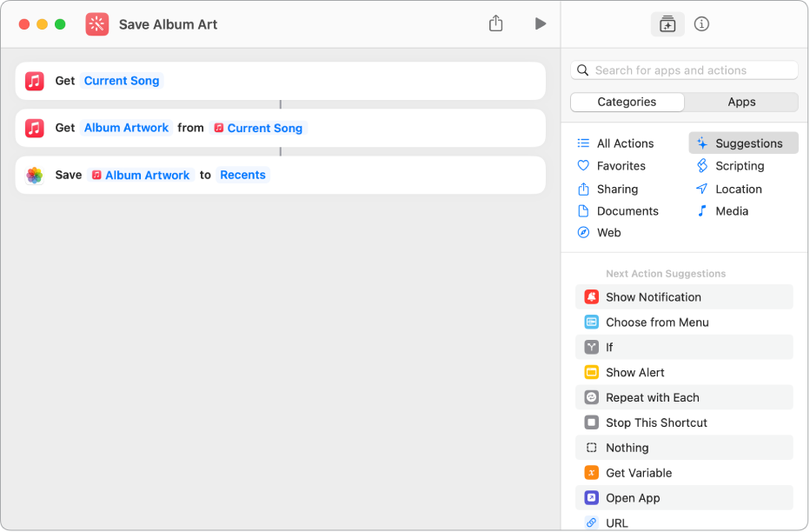The width and height of the screenshot is (810, 532).
Task: Open the Album Artwork detail picker
Action: [x=127, y=128]
